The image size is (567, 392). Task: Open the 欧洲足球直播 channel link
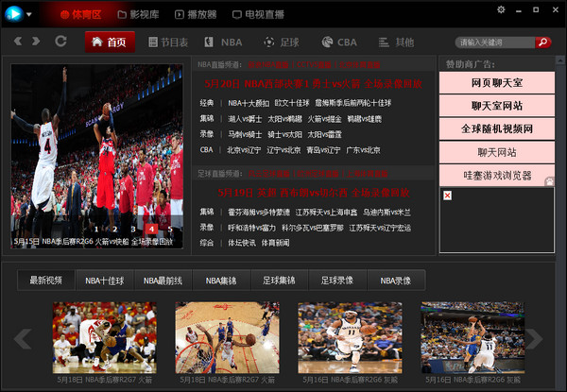click(x=318, y=174)
